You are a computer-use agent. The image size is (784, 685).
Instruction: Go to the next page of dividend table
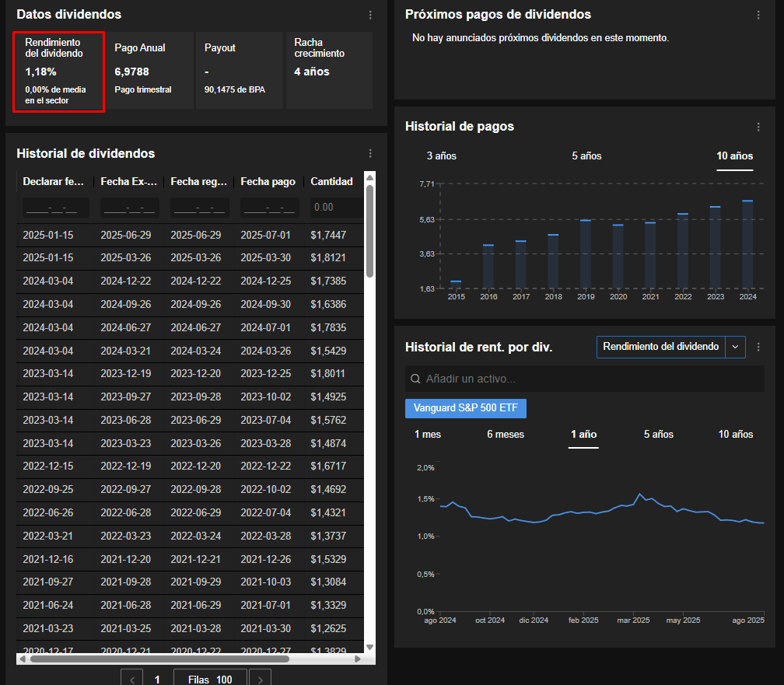(260, 679)
